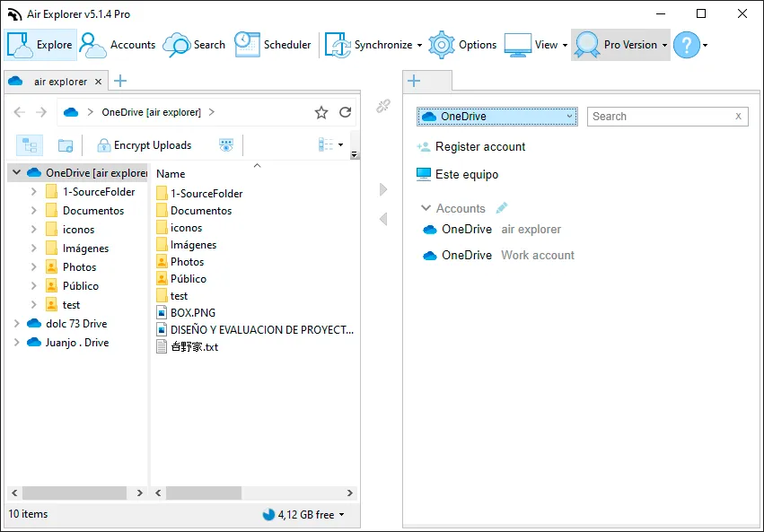Open the Options gear
This screenshot has height=532, width=764.
coord(462,45)
